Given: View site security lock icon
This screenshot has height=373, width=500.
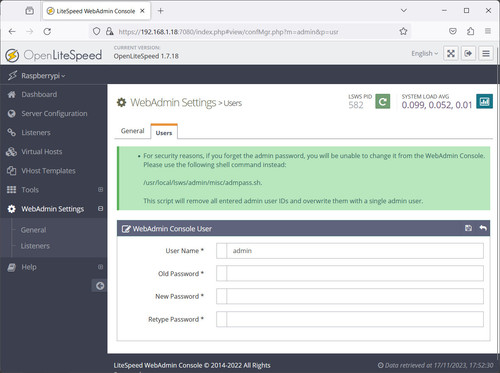Looking at the screenshot, I should pos(109,31).
